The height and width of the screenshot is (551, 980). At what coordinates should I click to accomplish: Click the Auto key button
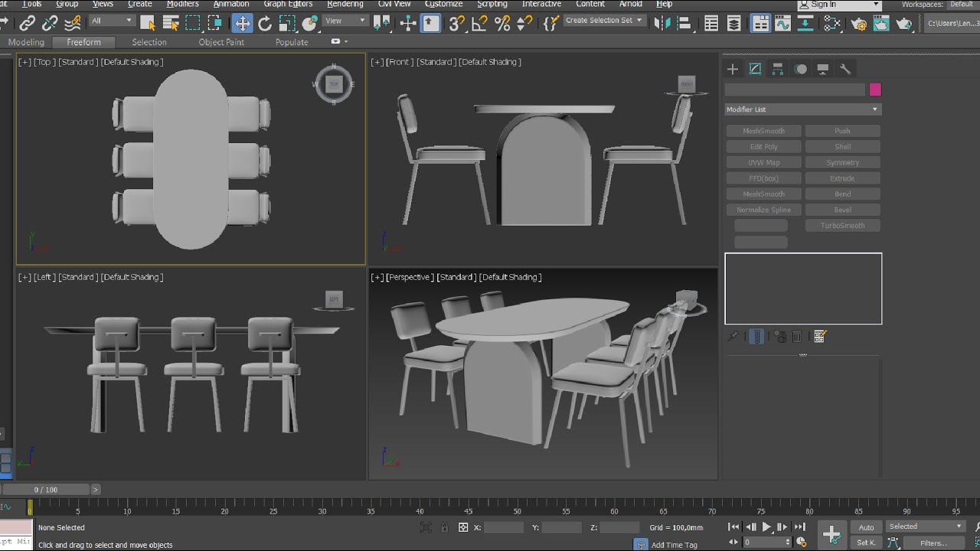coord(866,527)
